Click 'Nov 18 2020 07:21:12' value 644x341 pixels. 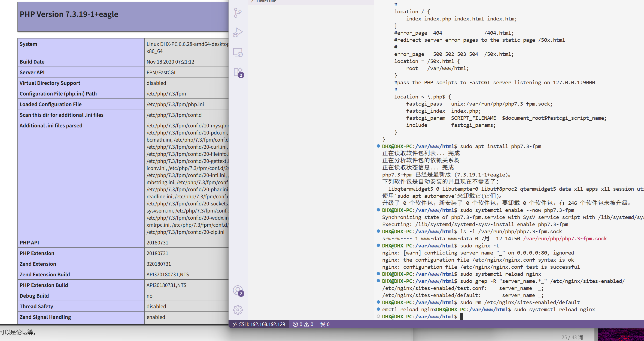click(x=170, y=62)
